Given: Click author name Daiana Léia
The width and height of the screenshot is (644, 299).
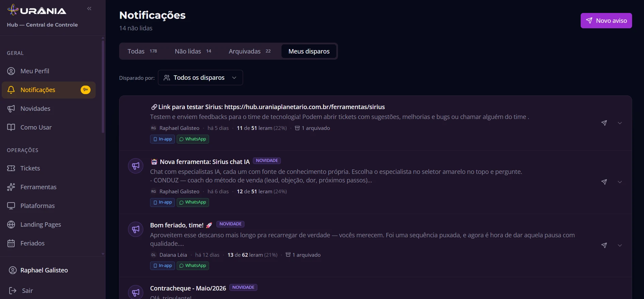Looking at the screenshot, I should [x=173, y=255].
